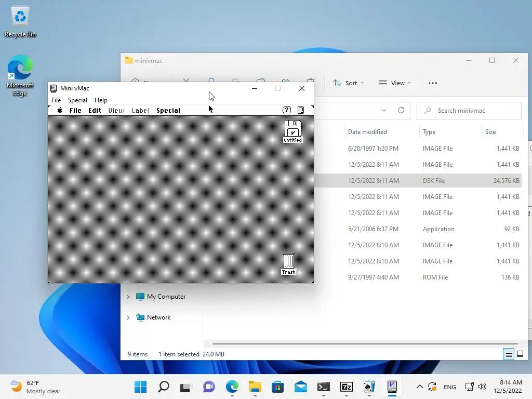Click See more ellipsis in Explorer toolbar
The height and width of the screenshot is (399, 532).
click(x=433, y=83)
